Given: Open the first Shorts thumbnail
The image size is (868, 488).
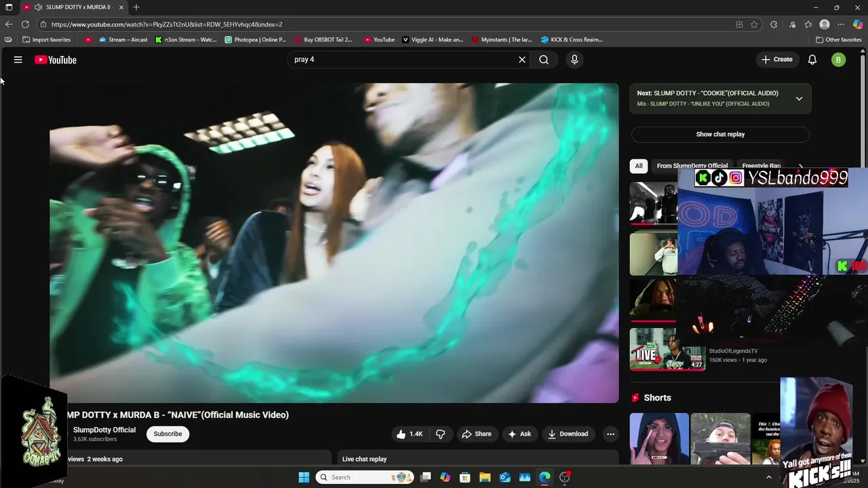Looking at the screenshot, I should point(659,439).
